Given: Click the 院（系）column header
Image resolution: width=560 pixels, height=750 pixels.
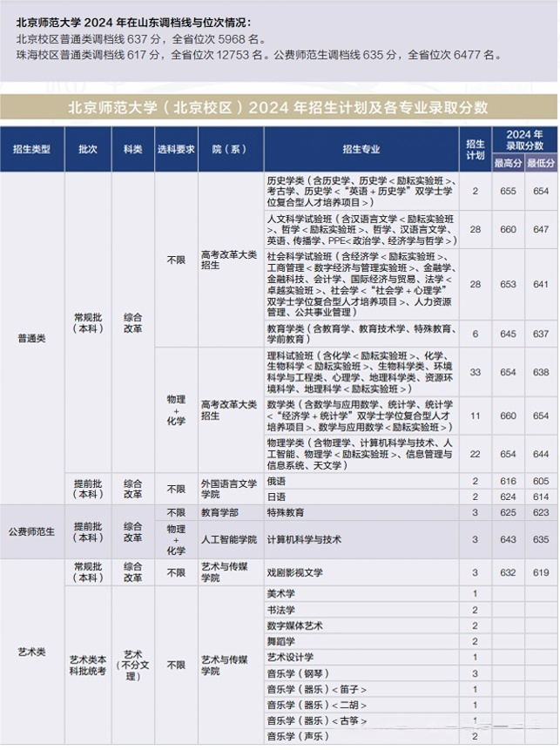Looking at the screenshot, I should click(x=231, y=149).
